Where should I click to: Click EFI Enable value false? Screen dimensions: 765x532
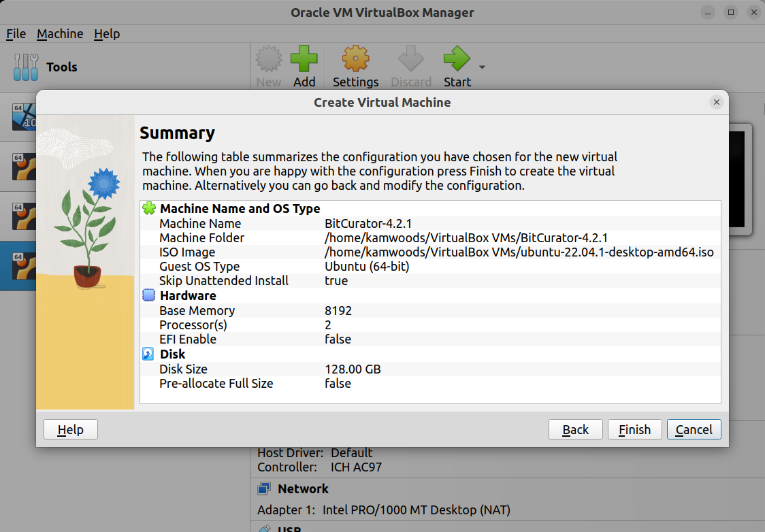click(338, 339)
